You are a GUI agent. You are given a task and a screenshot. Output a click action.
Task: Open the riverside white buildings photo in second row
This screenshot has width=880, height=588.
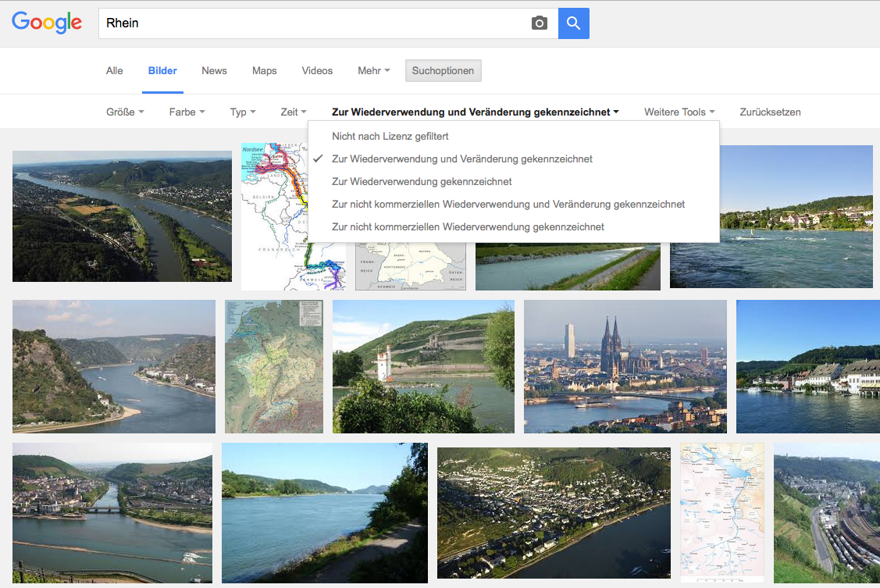tap(808, 366)
